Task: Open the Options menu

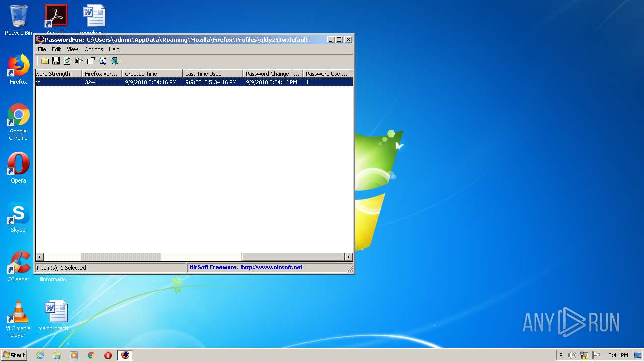Action: (x=94, y=49)
